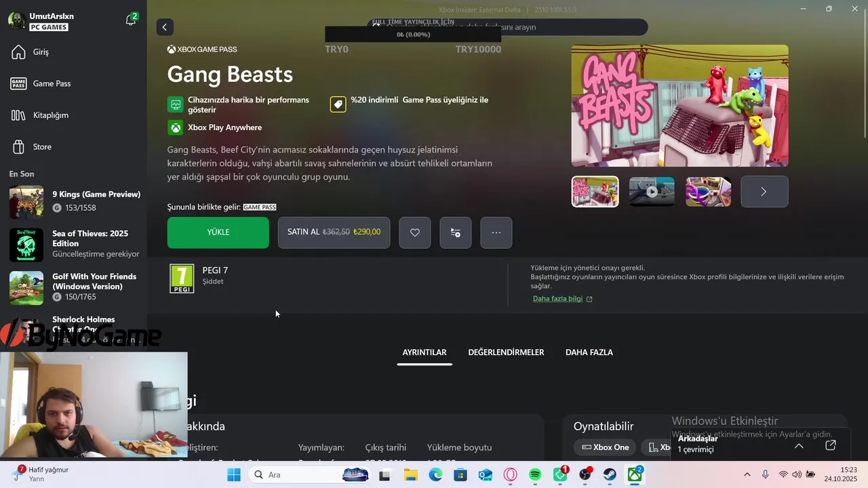The image size is (868, 488).
Task: Play the video thumbnail
Action: coord(652,192)
